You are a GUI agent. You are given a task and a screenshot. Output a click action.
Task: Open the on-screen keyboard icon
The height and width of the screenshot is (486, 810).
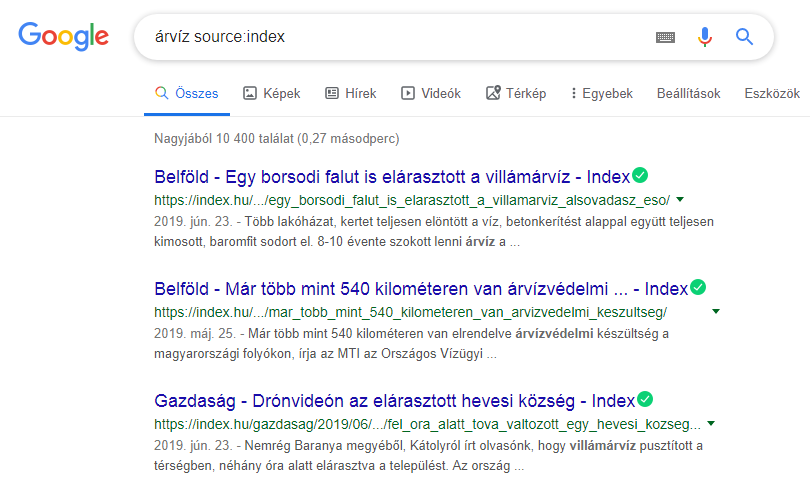pos(665,37)
